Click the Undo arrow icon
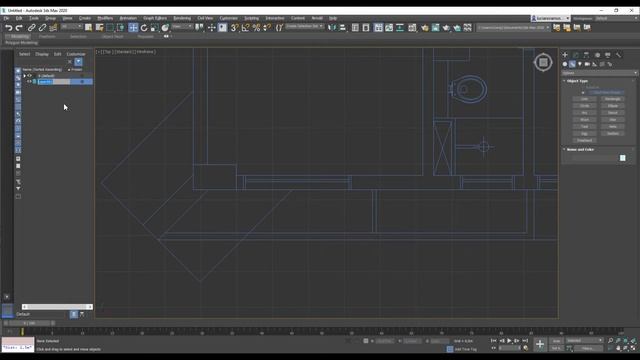This screenshot has width=640, height=360. (9, 28)
